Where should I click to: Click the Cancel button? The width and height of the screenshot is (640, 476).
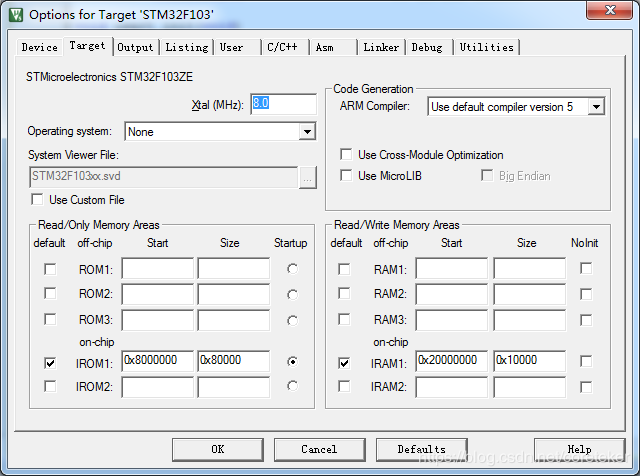pyautogui.click(x=320, y=449)
